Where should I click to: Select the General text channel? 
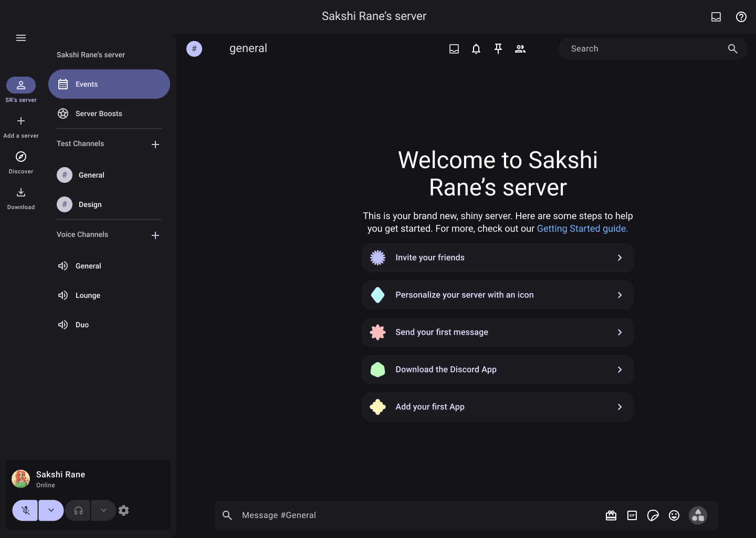tap(109, 175)
